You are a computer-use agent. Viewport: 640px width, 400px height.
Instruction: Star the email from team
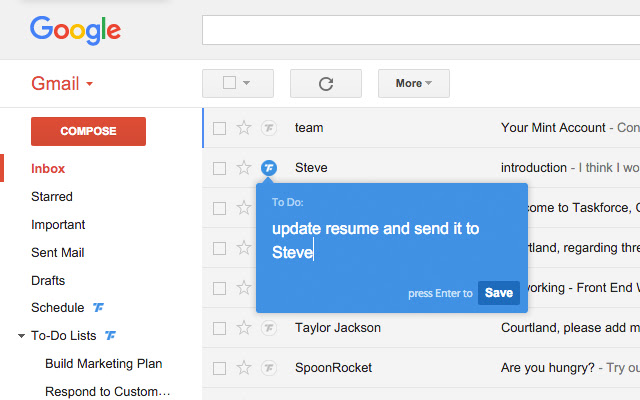244,128
